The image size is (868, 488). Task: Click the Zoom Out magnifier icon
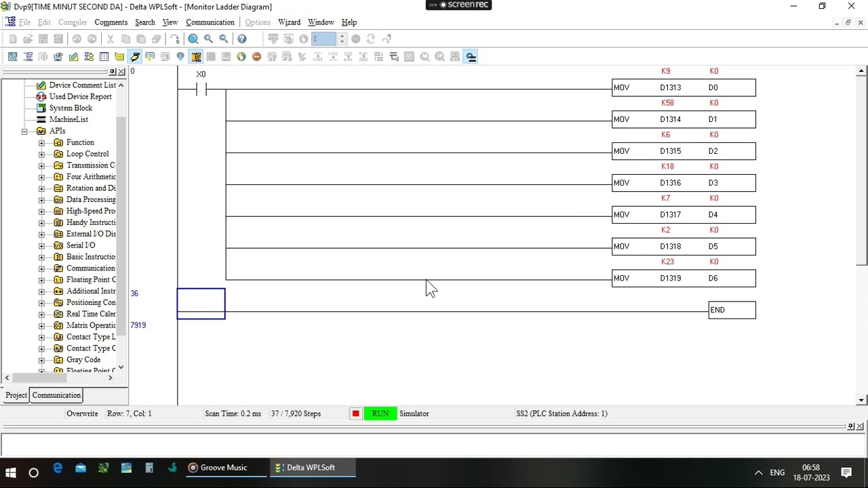[223, 39]
